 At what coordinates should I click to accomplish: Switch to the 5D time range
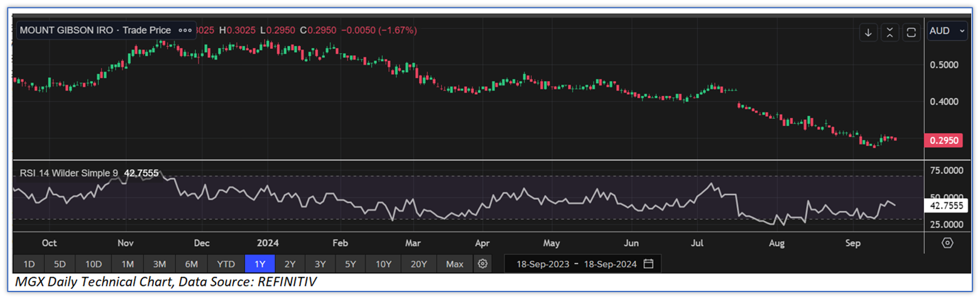pos(60,263)
